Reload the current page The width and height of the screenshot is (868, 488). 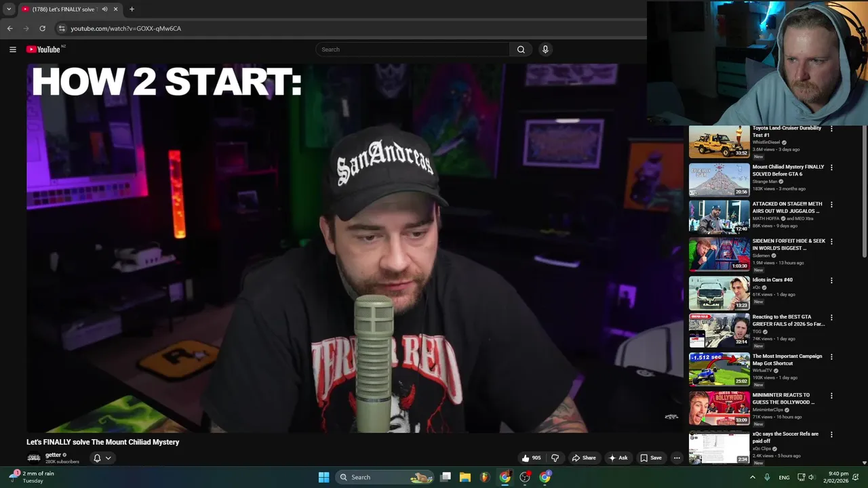pyautogui.click(x=42, y=28)
